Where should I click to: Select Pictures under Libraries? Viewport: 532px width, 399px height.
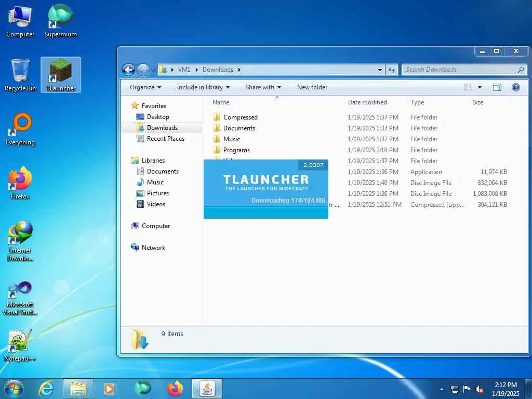(152, 193)
